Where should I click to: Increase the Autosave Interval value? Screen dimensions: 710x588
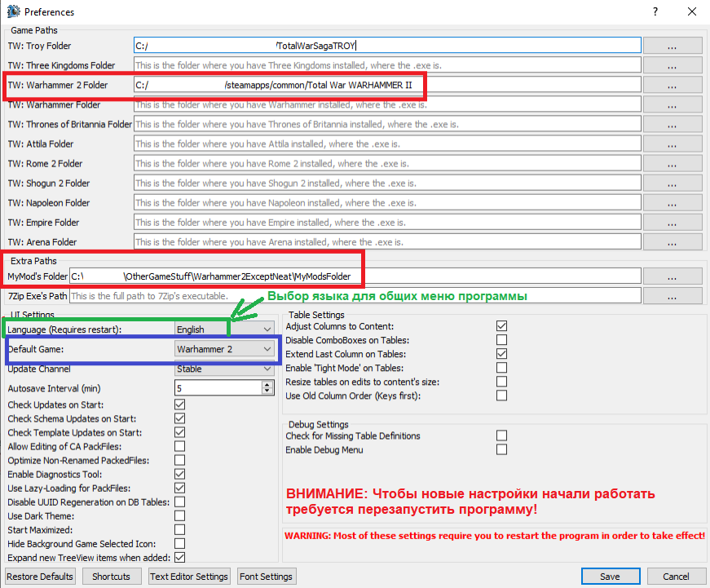pyautogui.click(x=267, y=385)
